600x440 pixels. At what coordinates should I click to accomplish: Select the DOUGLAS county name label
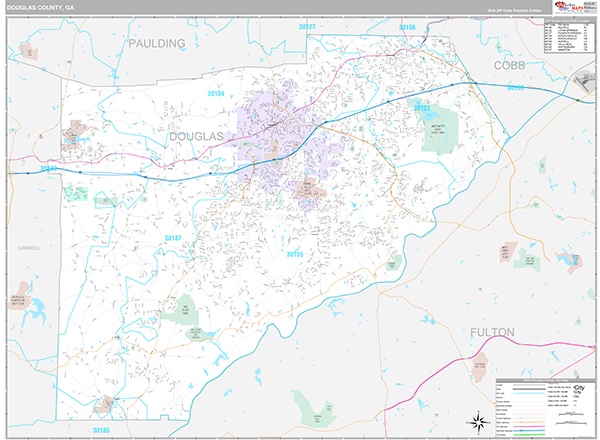[196, 136]
